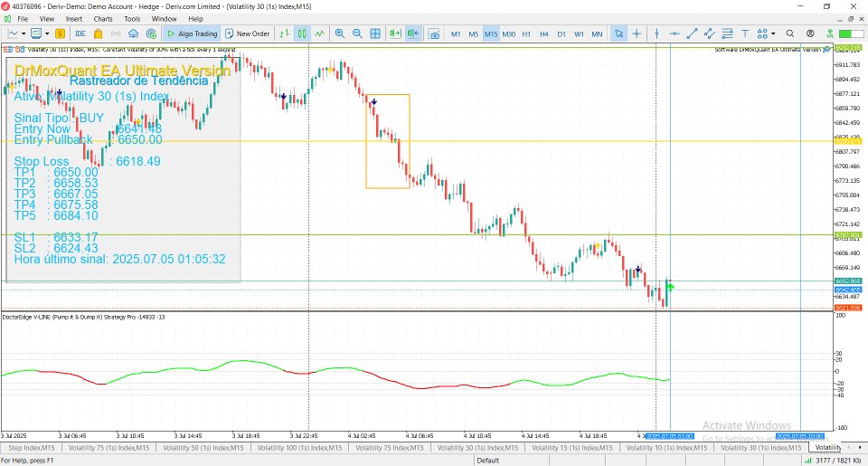868x466 pixels.
Task: Expand the chart type dropdown arrow
Action: pyautogui.click(x=24, y=33)
